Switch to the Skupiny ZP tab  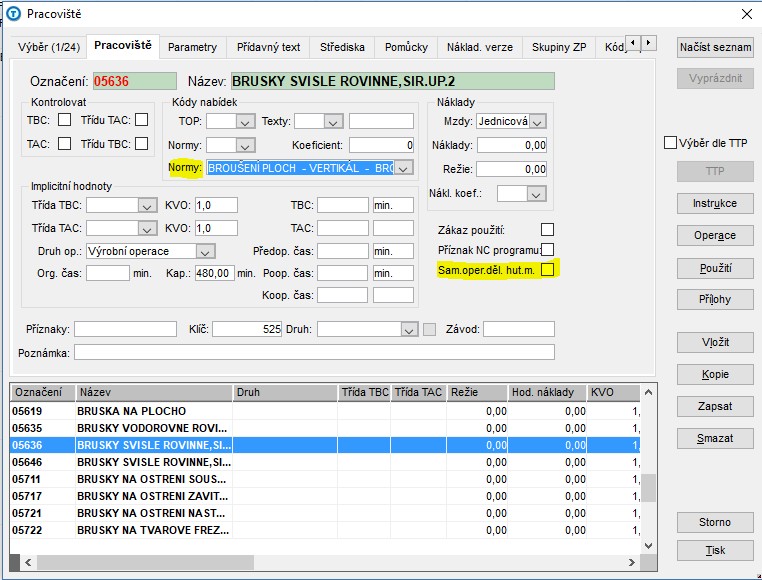(559, 47)
